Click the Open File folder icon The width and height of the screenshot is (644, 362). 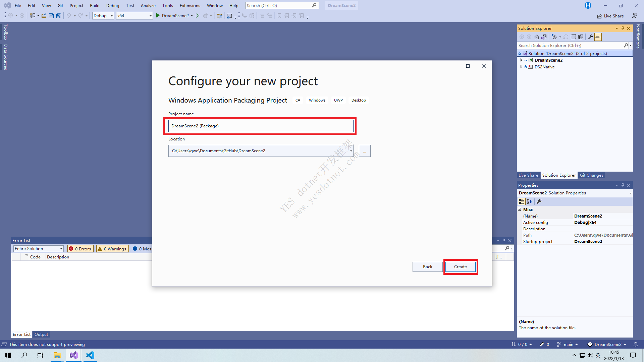click(x=44, y=16)
